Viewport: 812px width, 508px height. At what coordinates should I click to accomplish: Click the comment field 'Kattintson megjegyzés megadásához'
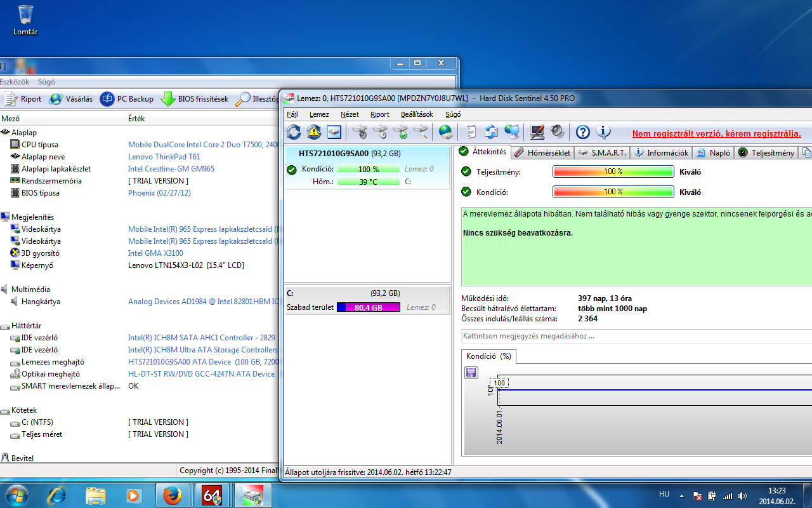coord(636,336)
